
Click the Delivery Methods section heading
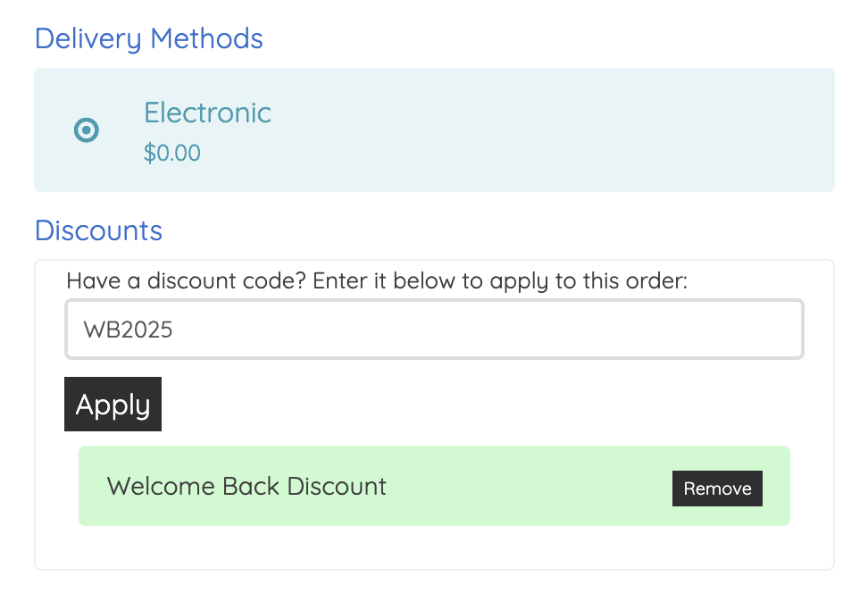tap(148, 39)
